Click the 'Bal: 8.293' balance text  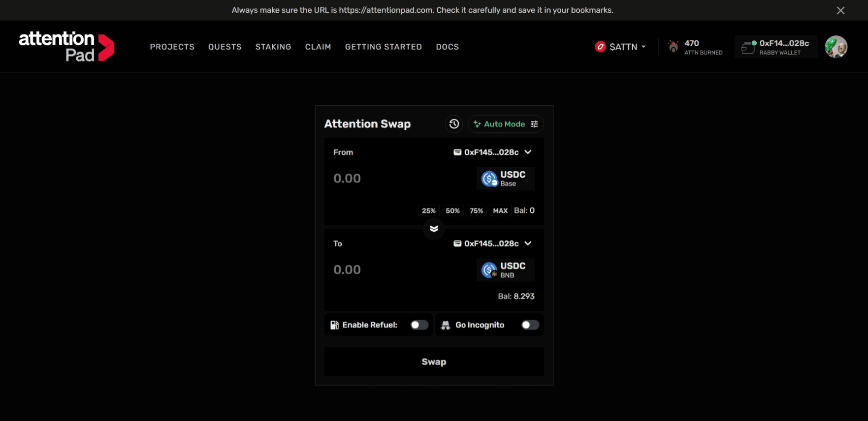(516, 297)
